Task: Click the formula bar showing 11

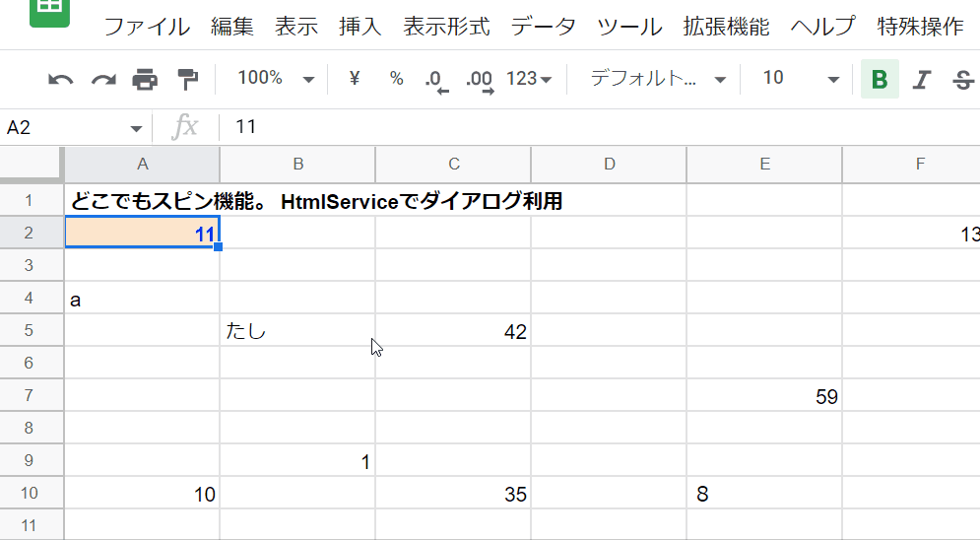Action: pyautogui.click(x=600, y=127)
